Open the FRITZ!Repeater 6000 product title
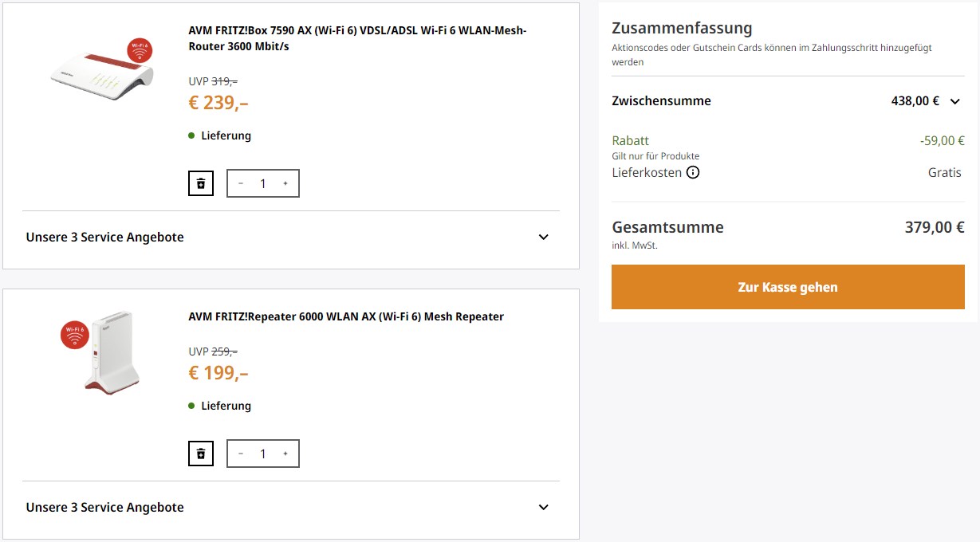Screen dimensions: 980x542 point(346,316)
